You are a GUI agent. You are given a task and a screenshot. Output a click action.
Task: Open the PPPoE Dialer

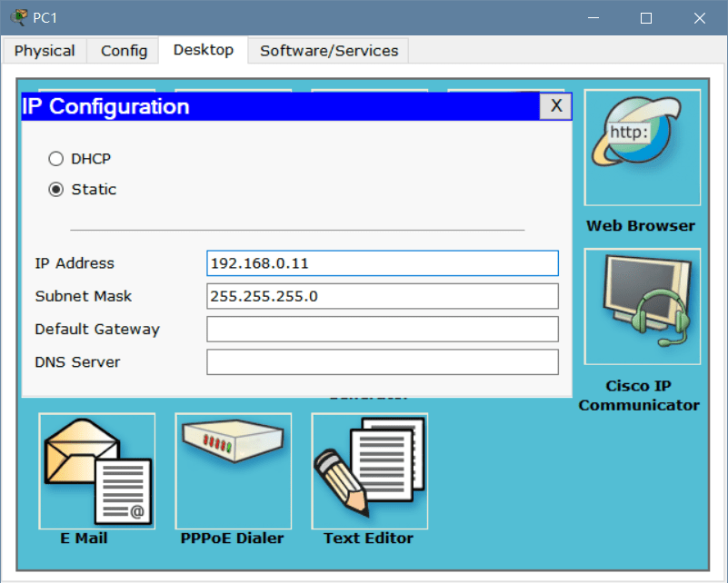pos(233,470)
